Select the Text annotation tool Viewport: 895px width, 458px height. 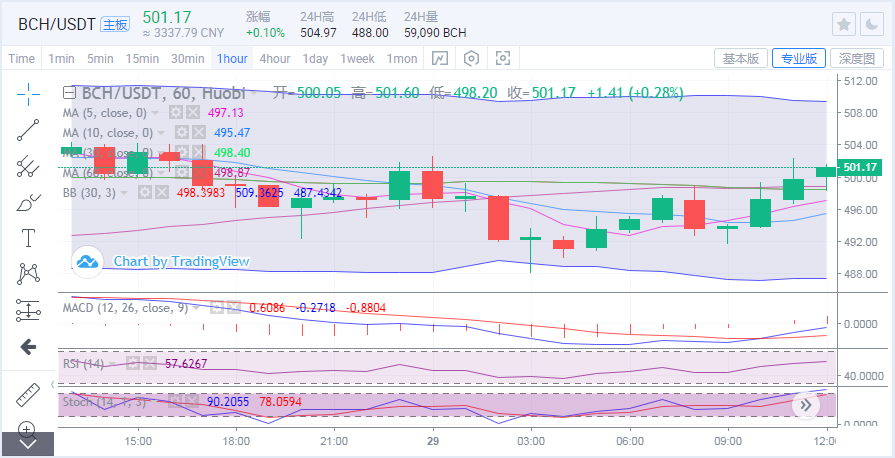coord(27,238)
